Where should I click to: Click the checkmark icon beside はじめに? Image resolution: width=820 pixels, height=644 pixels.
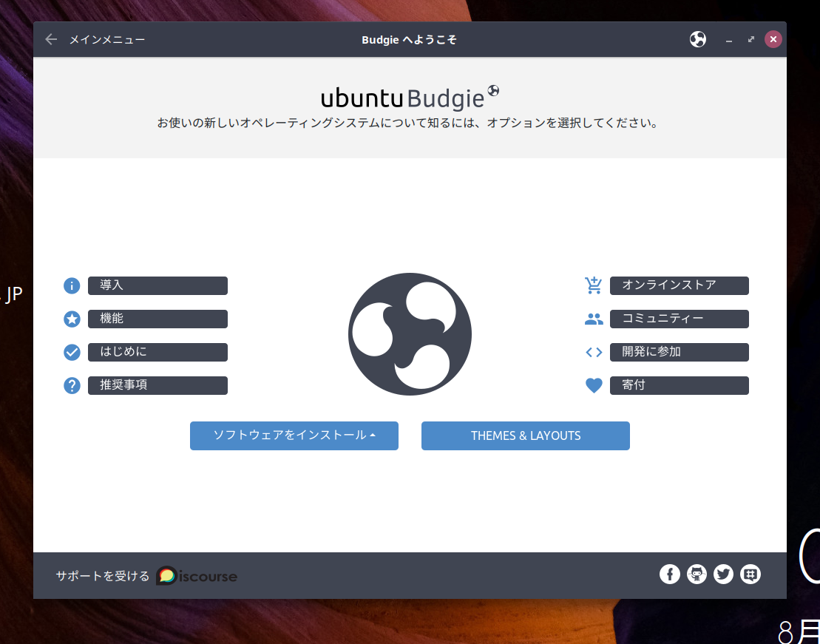(x=72, y=353)
